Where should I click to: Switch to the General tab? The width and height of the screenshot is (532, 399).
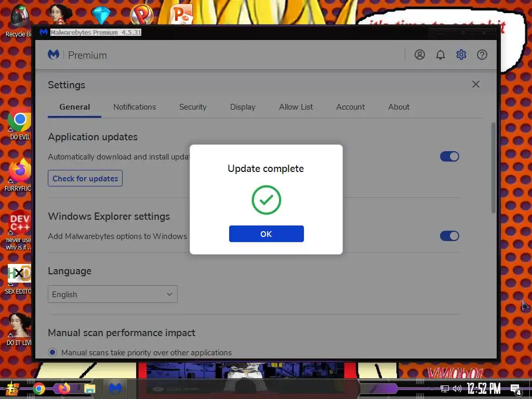[x=75, y=107]
